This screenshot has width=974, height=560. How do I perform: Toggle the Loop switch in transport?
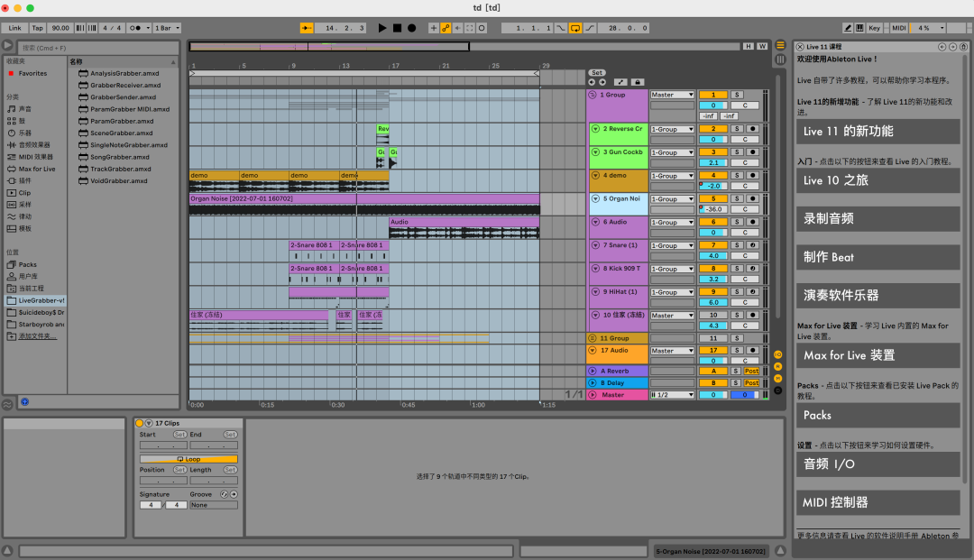coord(575,28)
